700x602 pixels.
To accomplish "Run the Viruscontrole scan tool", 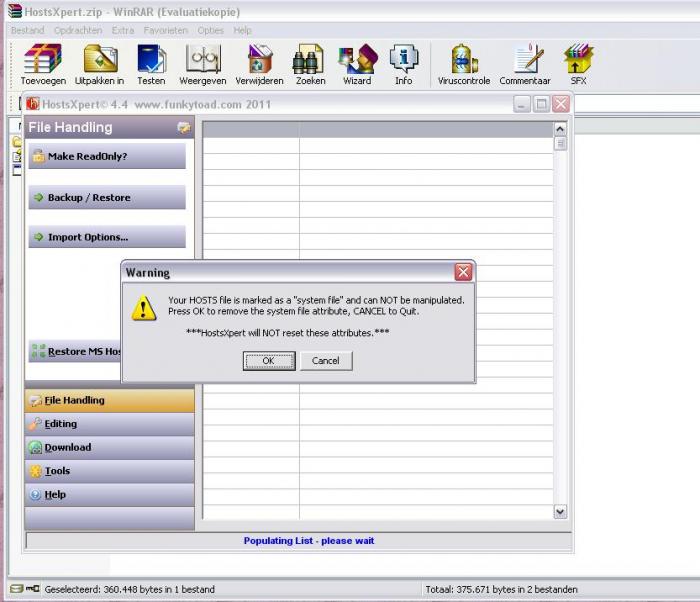I will coord(464,64).
